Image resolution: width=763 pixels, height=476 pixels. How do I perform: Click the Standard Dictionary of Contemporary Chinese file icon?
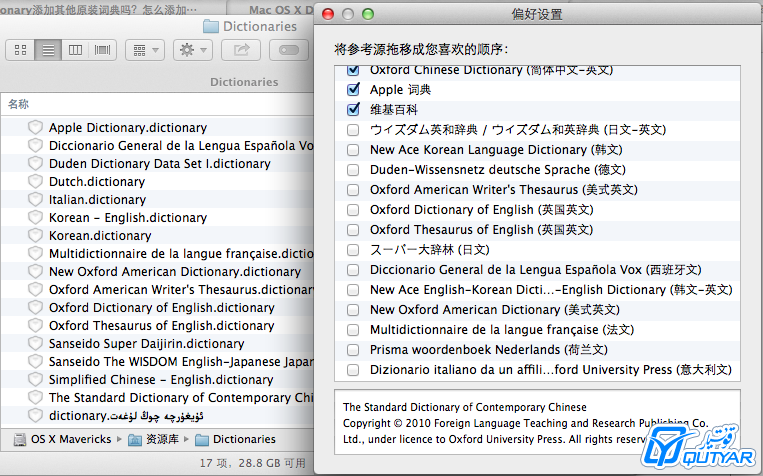pyautogui.click(x=35, y=398)
